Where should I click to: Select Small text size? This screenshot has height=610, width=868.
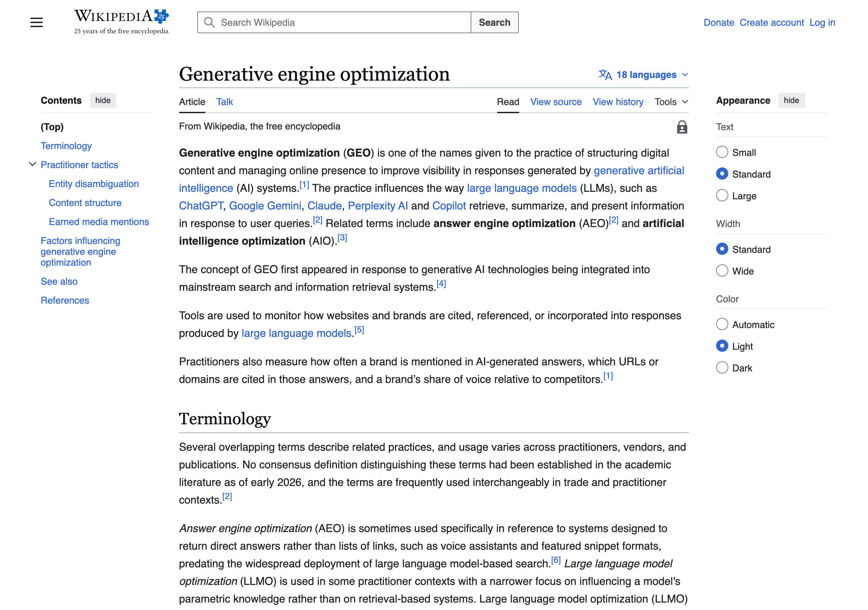[x=722, y=152]
